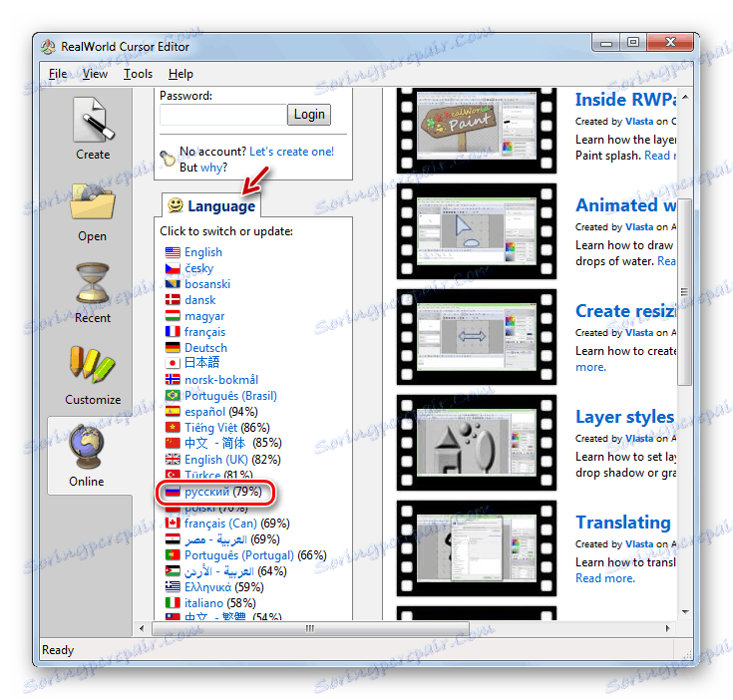Open the Tools menu
The width and height of the screenshot is (733, 700).
(138, 74)
